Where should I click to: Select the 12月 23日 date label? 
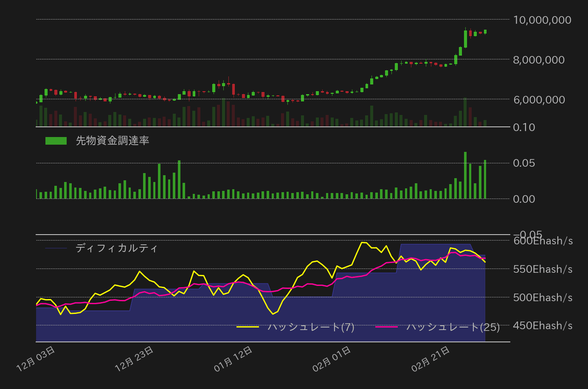[135, 359]
